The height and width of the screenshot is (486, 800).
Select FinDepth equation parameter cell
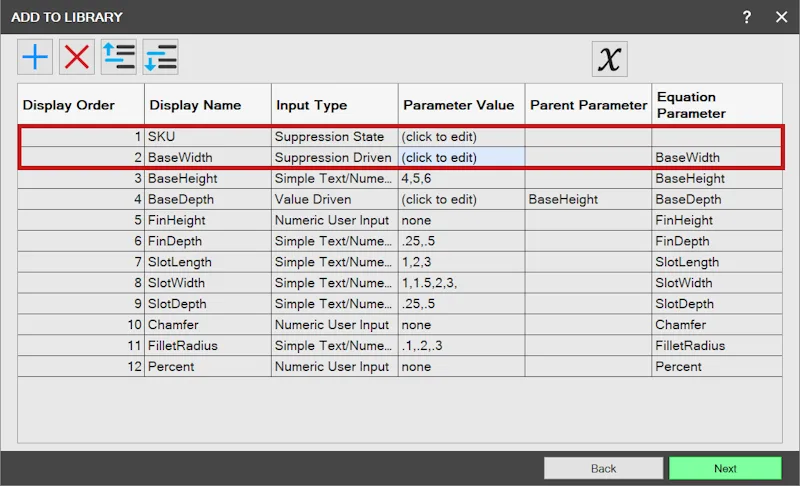coord(717,241)
